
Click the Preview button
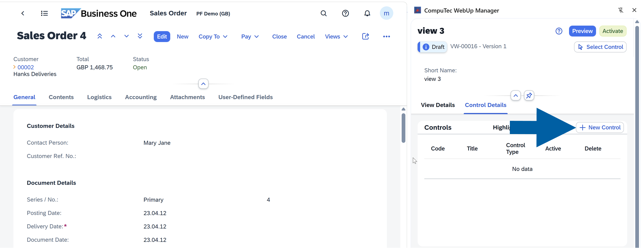click(582, 31)
